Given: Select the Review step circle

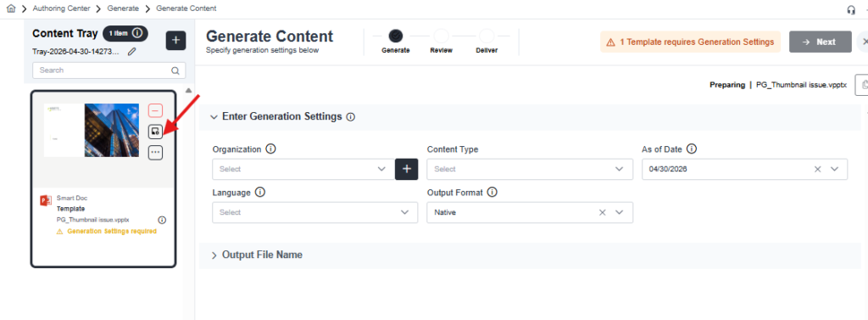Looking at the screenshot, I should [441, 36].
